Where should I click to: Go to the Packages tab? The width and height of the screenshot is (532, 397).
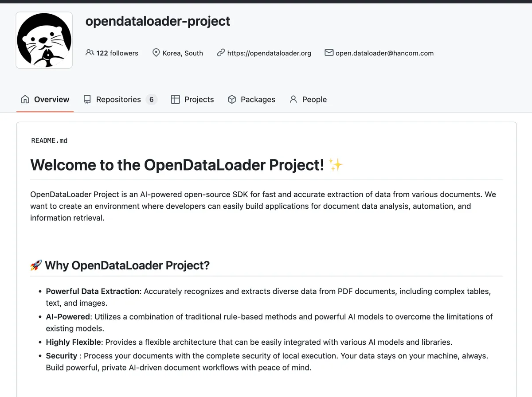click(x=251, y=99)
